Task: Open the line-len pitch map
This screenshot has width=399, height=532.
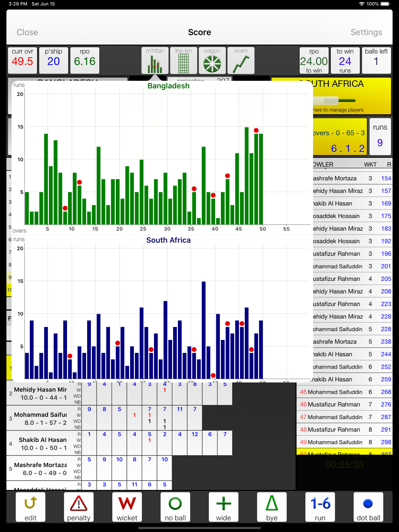Action: [183, 60]
